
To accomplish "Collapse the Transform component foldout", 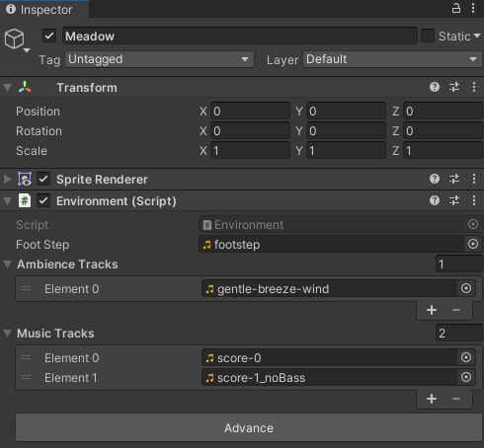I will (7, 88).
